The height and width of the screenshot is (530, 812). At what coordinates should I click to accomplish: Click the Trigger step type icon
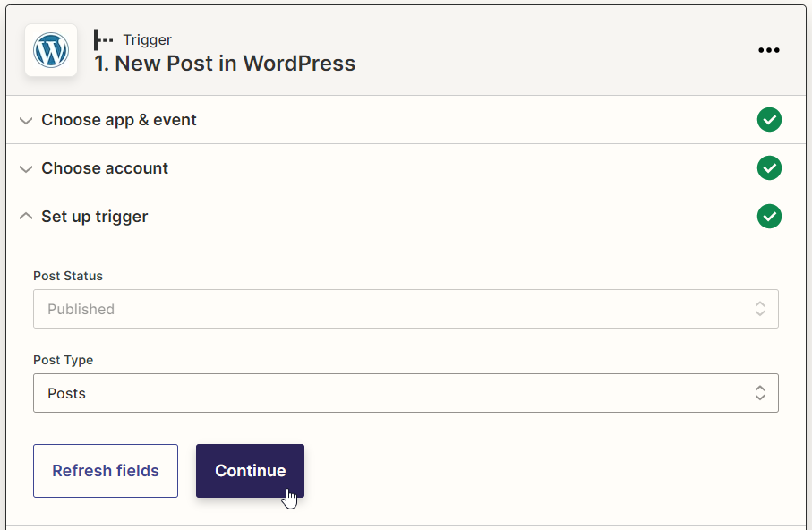[103, 40]
